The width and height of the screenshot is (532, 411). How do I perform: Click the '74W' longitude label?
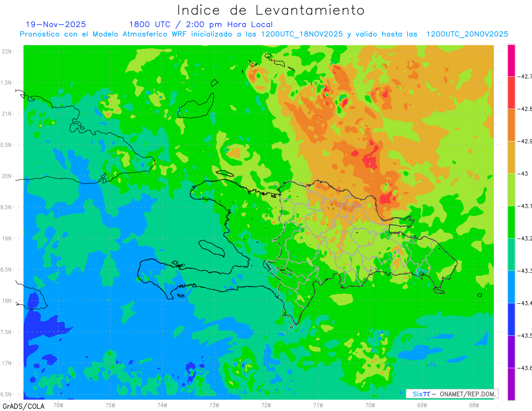162,405
